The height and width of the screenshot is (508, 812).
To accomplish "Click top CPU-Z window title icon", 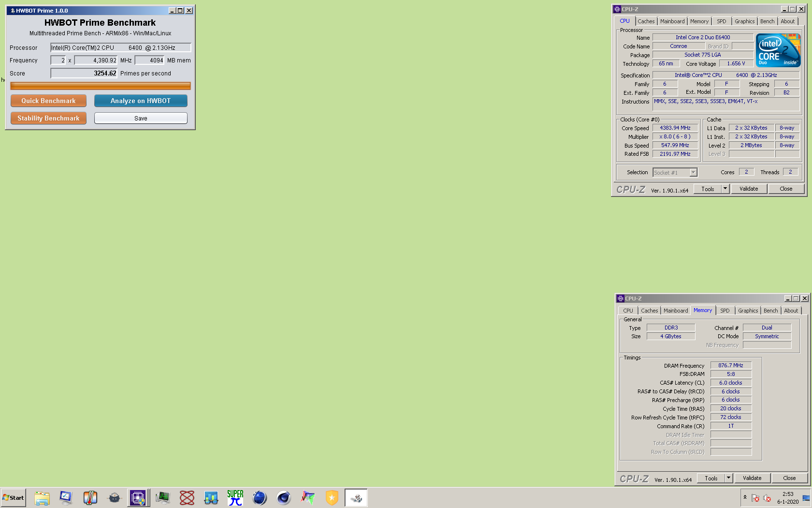I will click(617, 9).
